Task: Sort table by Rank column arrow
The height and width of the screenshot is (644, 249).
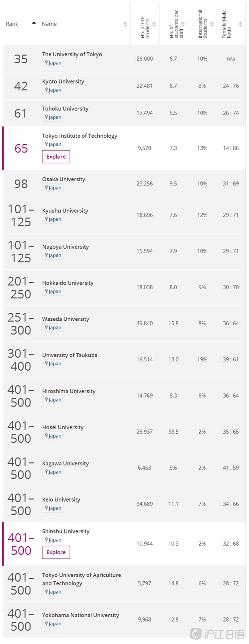Action: tap(34, 23)
